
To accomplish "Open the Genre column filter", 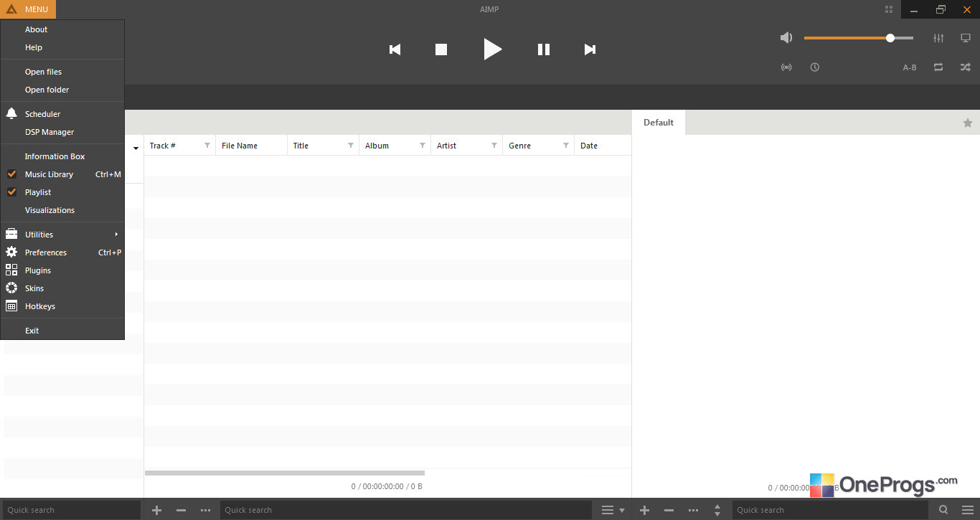I will tap(566, 146).
